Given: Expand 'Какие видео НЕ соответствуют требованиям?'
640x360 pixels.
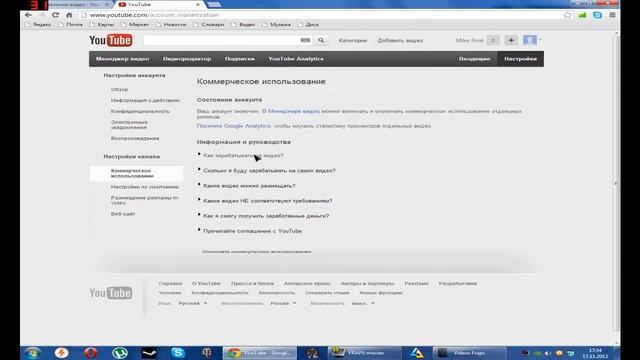Looking at the screenshot, I should click(x=267, y=201).
